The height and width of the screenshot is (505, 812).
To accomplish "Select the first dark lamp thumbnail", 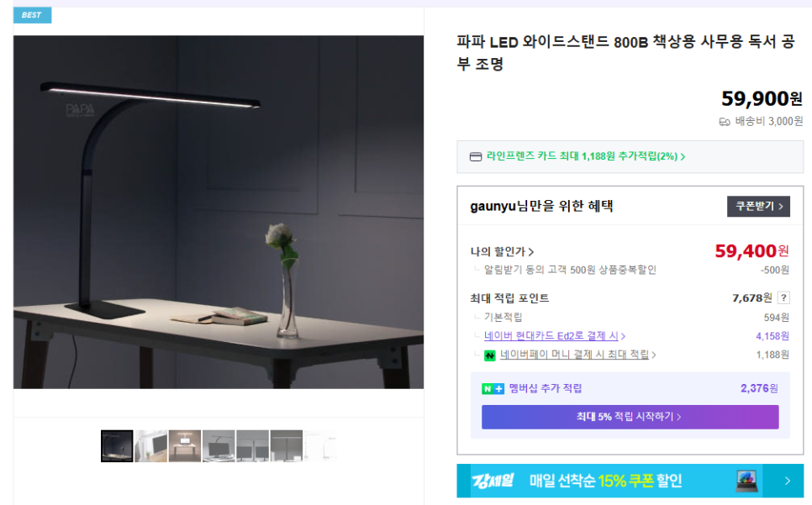I will click(x=117, y=445).
